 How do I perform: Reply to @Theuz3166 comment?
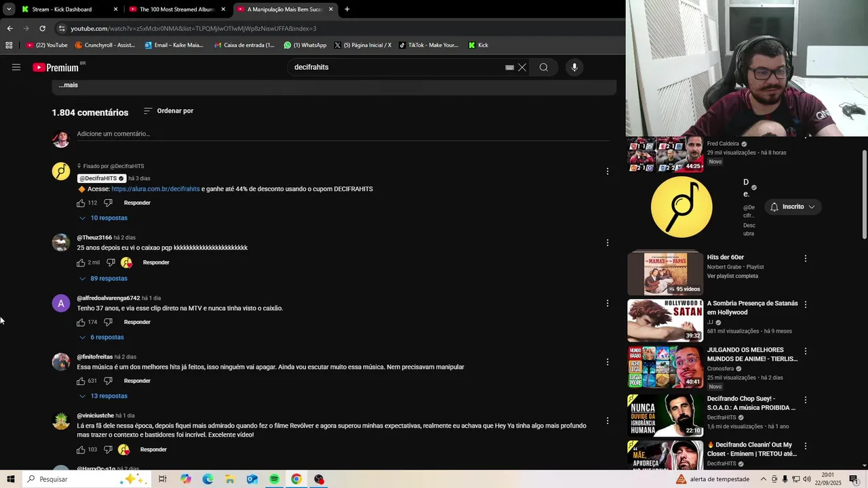(x=156, y=262)
